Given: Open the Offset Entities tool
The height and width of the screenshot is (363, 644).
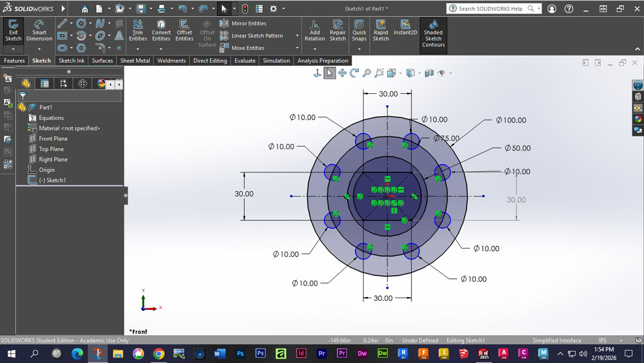Looking at the screenshot, I should pos(184,31).
